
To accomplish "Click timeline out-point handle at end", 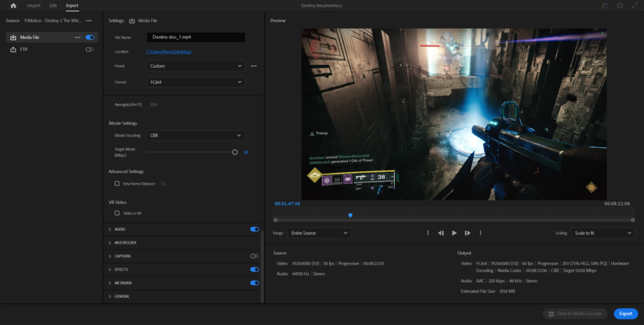I will [633, 221].
